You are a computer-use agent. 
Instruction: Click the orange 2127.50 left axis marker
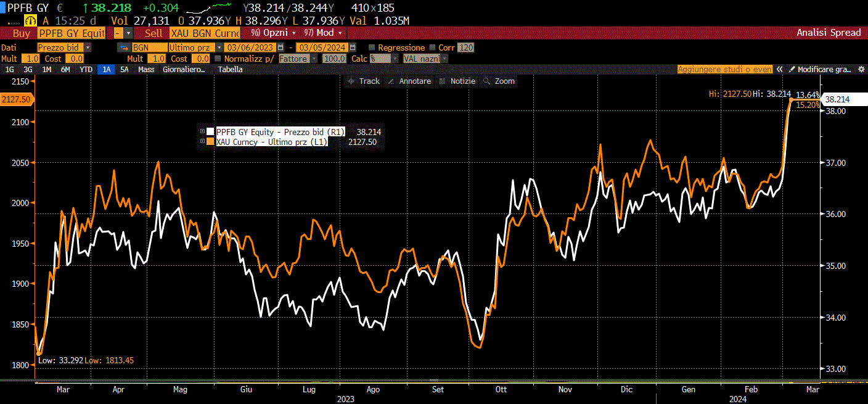(17, 99)
